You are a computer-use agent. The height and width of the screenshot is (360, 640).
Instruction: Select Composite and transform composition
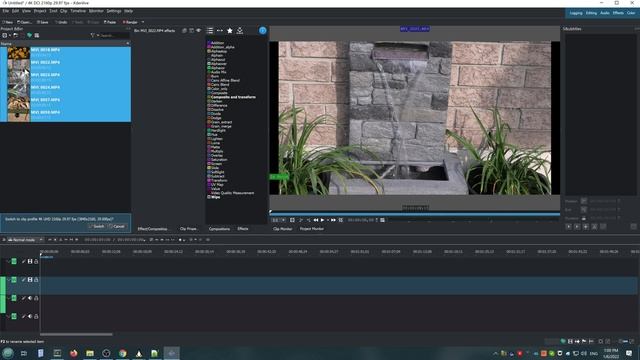click(x=233, y=97)
